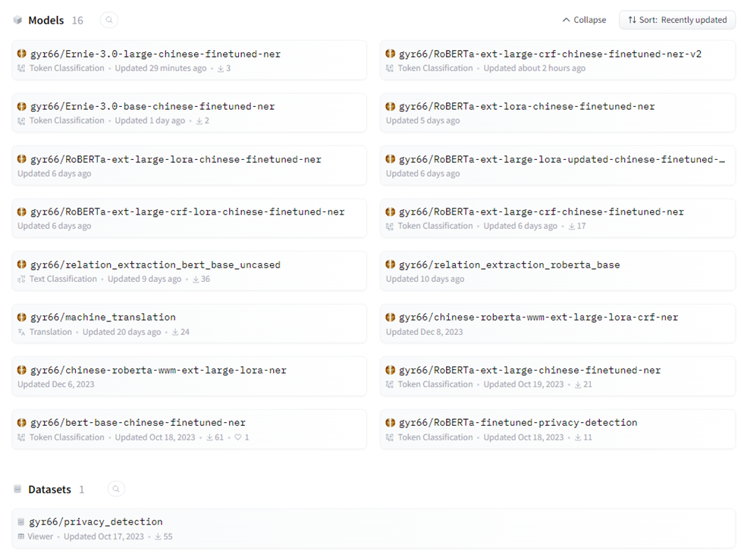Click the search icon next to Datasets

116,490
